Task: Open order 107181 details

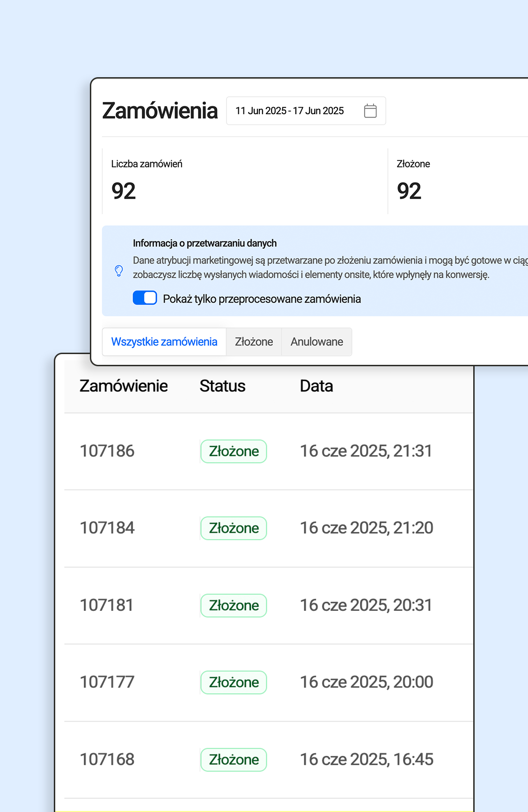Action: pyautogui.click(x=106, y=605)
